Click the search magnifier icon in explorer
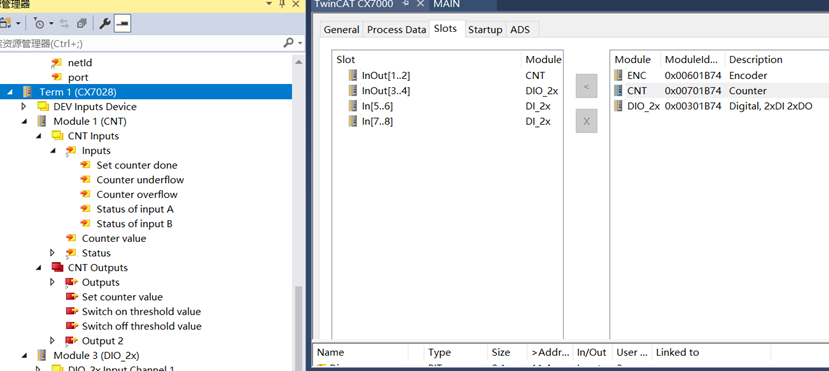 tap(289, 43)
